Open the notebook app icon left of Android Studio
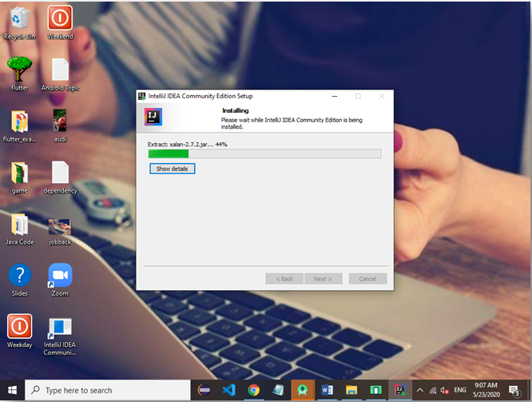532x402 pixels. [278, 390]
